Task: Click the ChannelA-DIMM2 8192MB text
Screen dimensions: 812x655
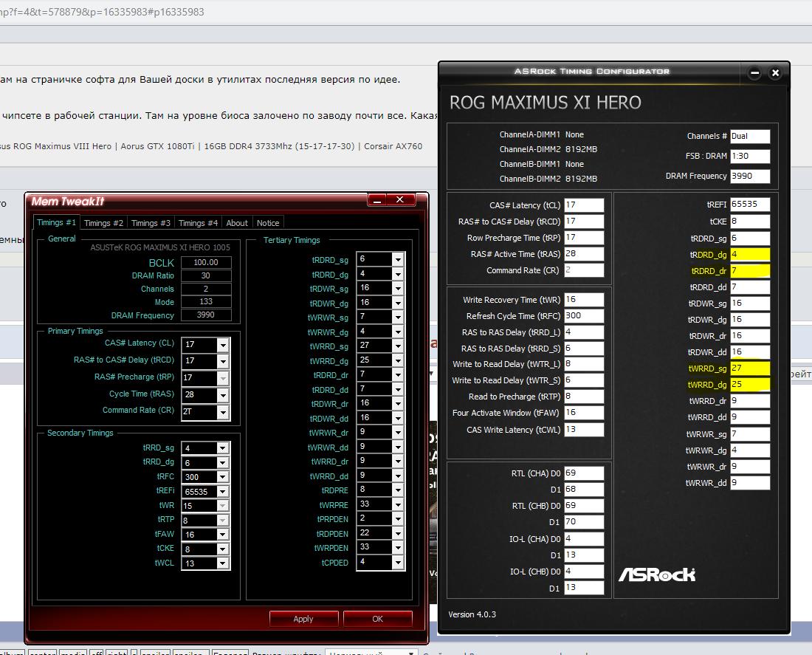Action: (x=548, y=149)
